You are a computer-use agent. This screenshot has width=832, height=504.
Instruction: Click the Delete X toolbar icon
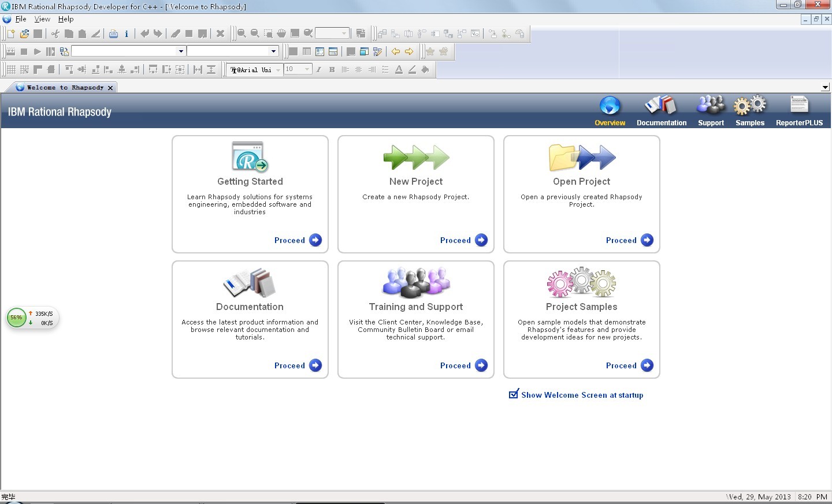coord(220,33)
